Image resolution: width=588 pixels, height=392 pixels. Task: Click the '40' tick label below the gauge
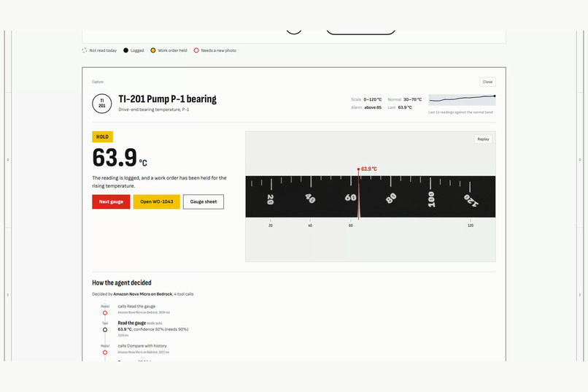(x=310, y=226)
